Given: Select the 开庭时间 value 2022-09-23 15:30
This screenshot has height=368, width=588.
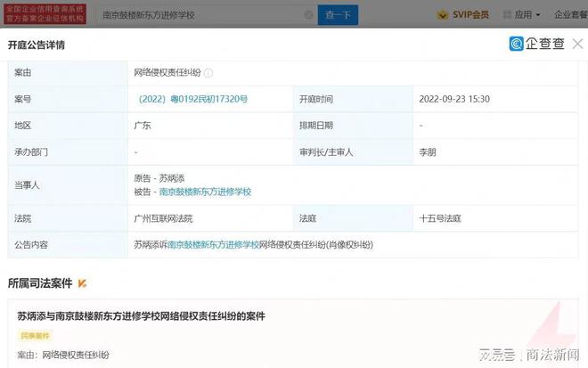Looking at the screenshot, I should pyautogui.click(x=454, y=99).
